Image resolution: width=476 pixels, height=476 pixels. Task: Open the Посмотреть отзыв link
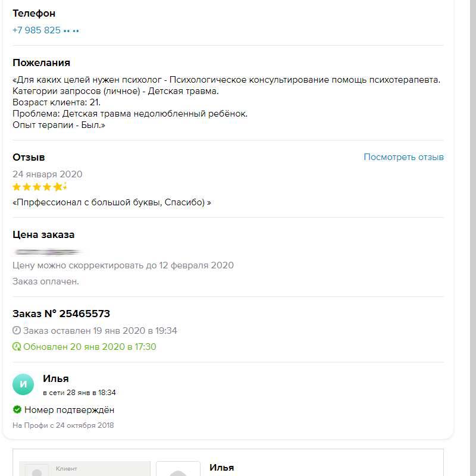point(403,156)
